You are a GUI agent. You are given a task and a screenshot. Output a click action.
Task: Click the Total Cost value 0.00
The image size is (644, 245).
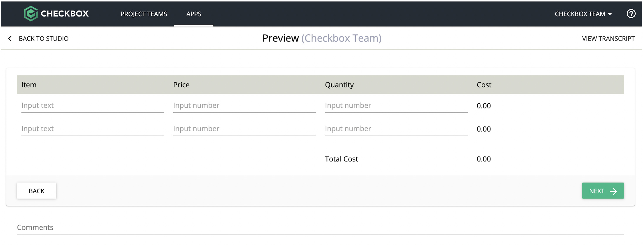(x=484, y=159)
